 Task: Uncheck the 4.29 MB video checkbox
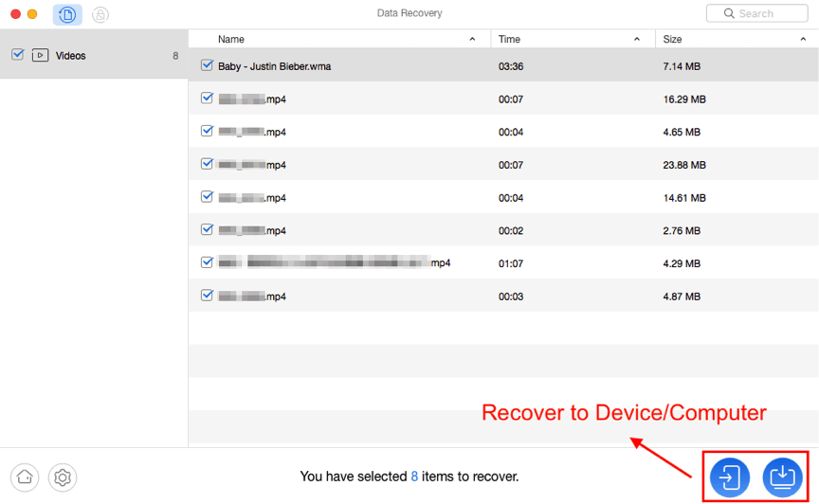coord(207,262)
